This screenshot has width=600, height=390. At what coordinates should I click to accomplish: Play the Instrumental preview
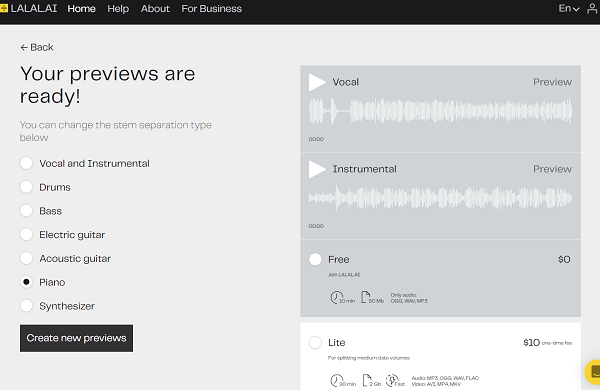point(317,169)
